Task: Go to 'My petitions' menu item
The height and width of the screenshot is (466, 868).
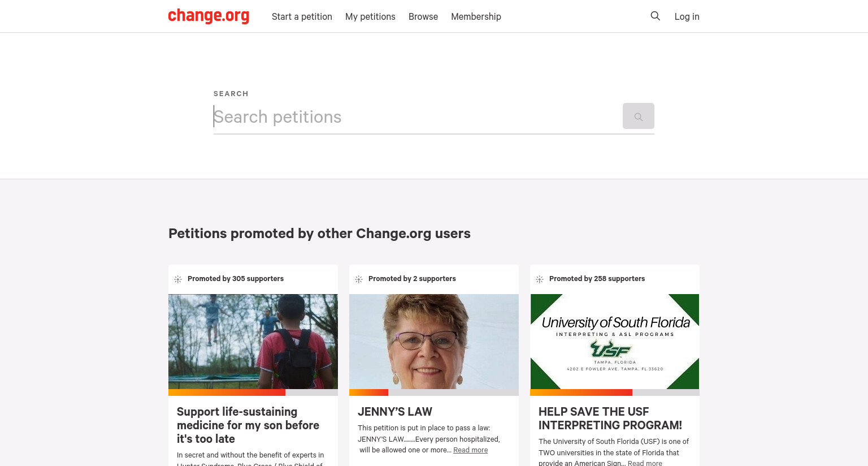Action: pyautogui.click(x=370, y=16)
